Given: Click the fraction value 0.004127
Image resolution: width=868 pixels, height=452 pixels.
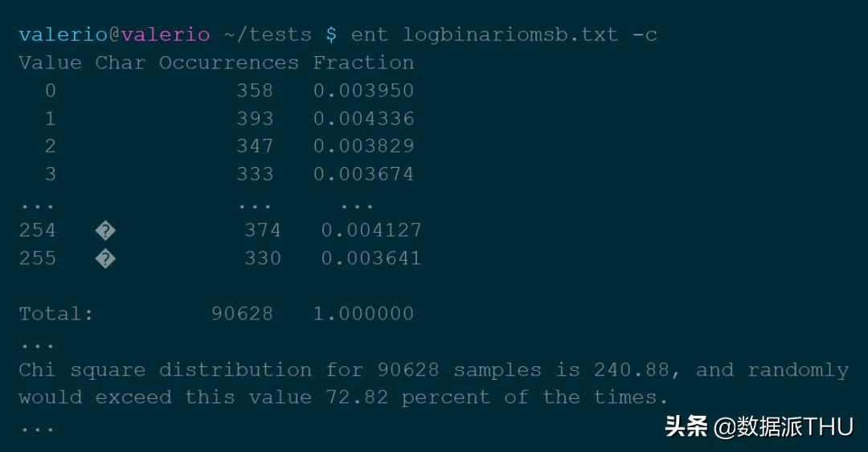Looking at the screenshot, I should point(371,231).
